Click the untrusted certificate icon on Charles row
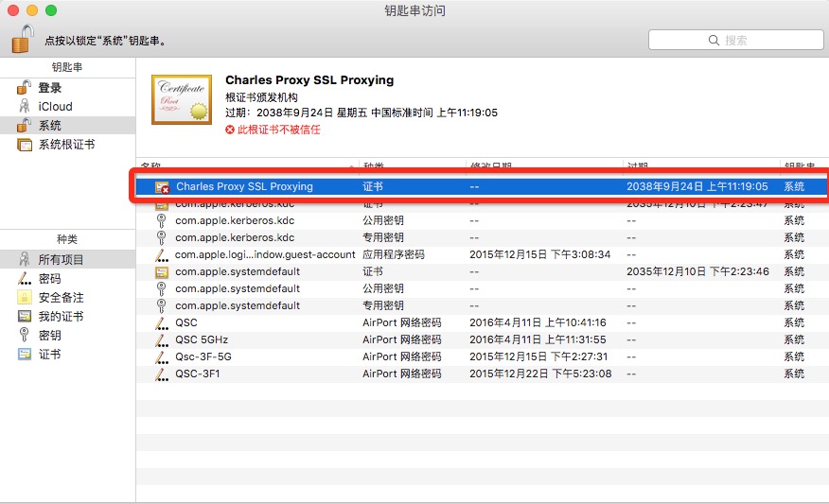 (x=162, y=187)
